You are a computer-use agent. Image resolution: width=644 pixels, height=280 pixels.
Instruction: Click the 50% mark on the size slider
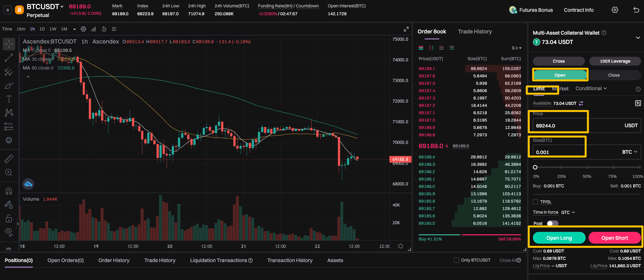(x=587, y=167)
